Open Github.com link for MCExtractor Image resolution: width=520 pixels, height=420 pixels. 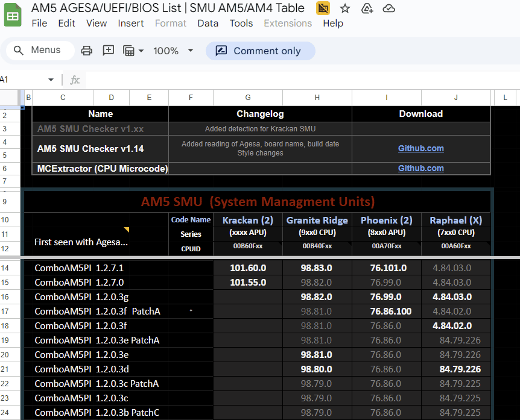pyautogui.click(x=421, y=168)
